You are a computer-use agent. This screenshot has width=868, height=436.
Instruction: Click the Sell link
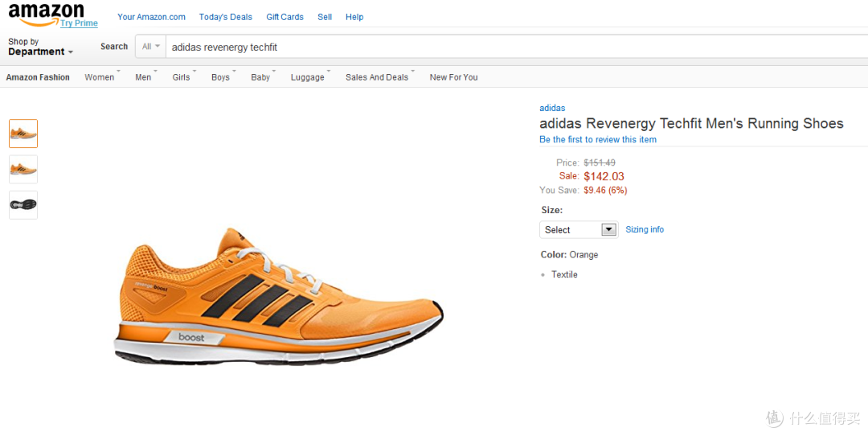coord(325,17)
